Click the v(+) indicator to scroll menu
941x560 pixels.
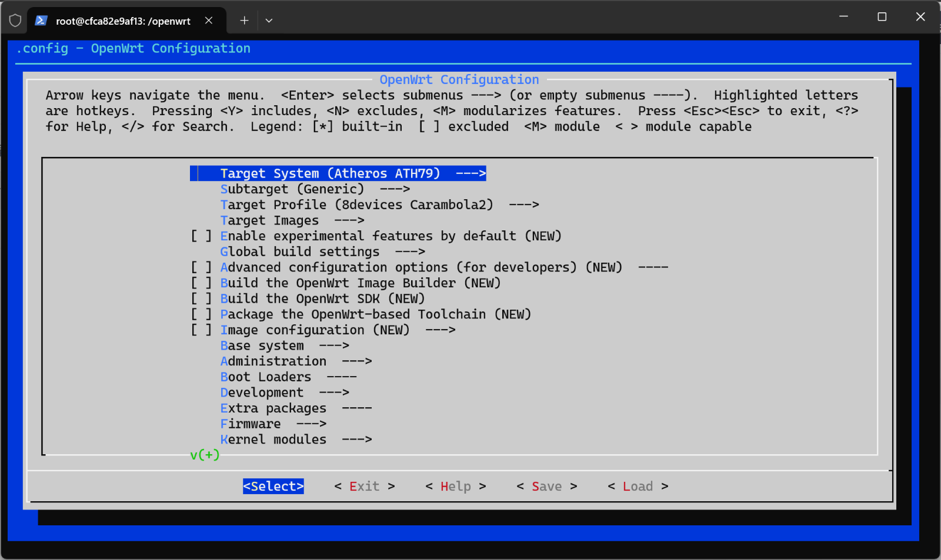coord(203,454)
